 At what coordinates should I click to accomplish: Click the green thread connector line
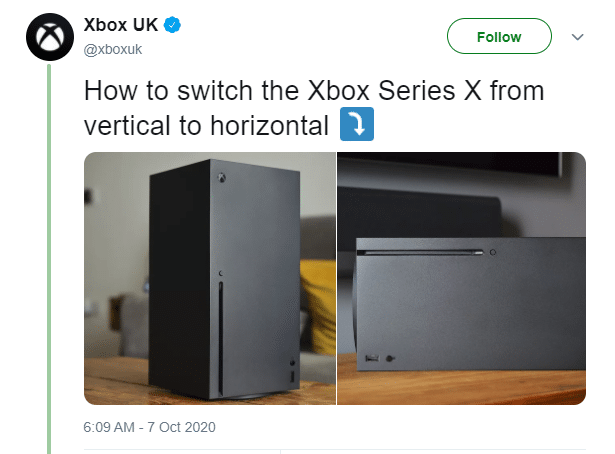click(49, 259)
